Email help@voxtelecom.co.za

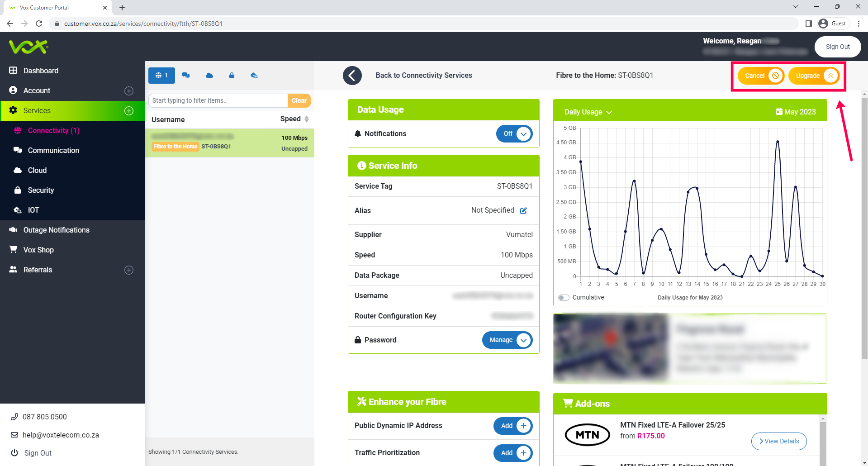[61, 435]
